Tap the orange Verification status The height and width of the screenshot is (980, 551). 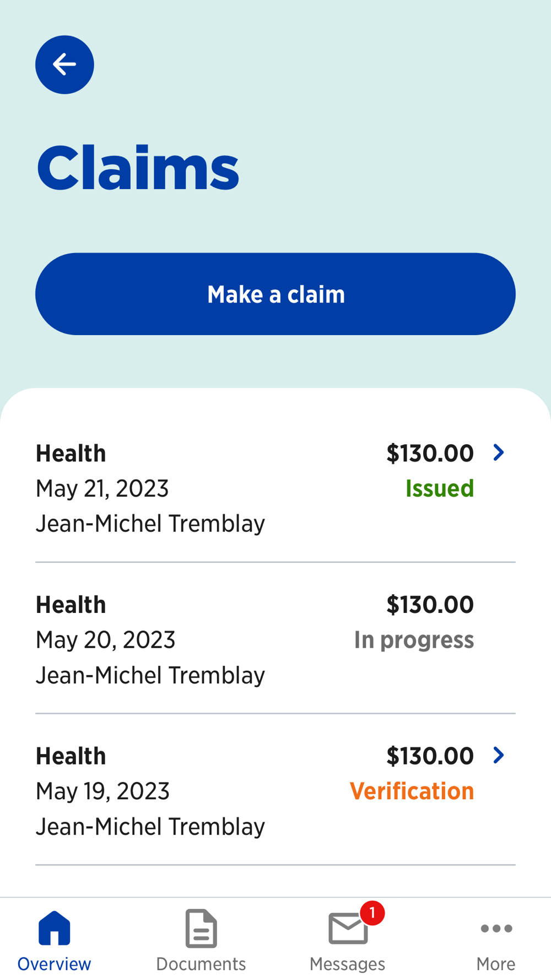point(412,791)
